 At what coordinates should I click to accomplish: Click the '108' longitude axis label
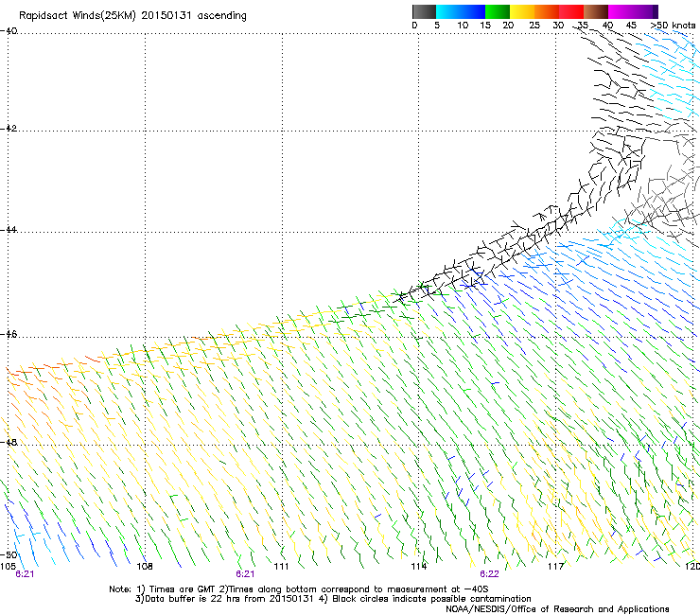click(145, 567)
